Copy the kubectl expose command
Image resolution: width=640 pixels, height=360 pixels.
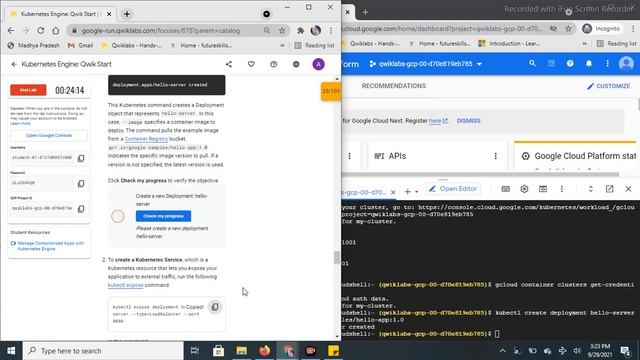pyautogui.click(x=215, y=307)
